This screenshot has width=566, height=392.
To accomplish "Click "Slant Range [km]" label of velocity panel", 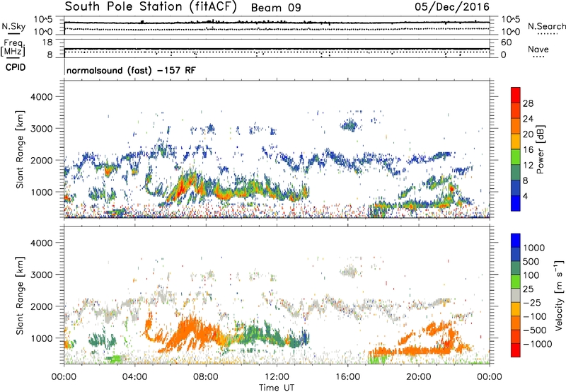I will pyautogui.click(x=20, y=296).
